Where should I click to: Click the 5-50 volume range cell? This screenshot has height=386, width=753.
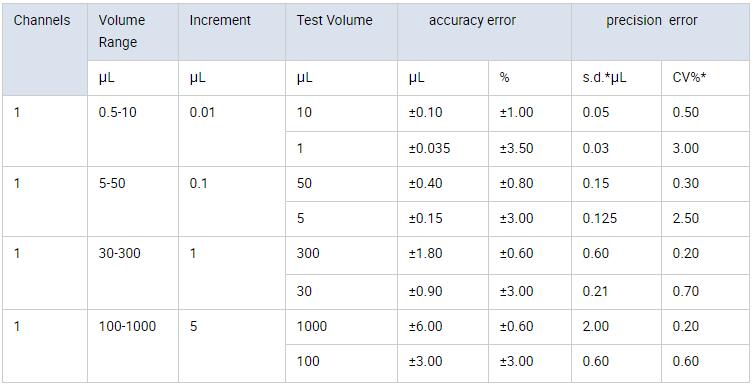coord(133,201)
